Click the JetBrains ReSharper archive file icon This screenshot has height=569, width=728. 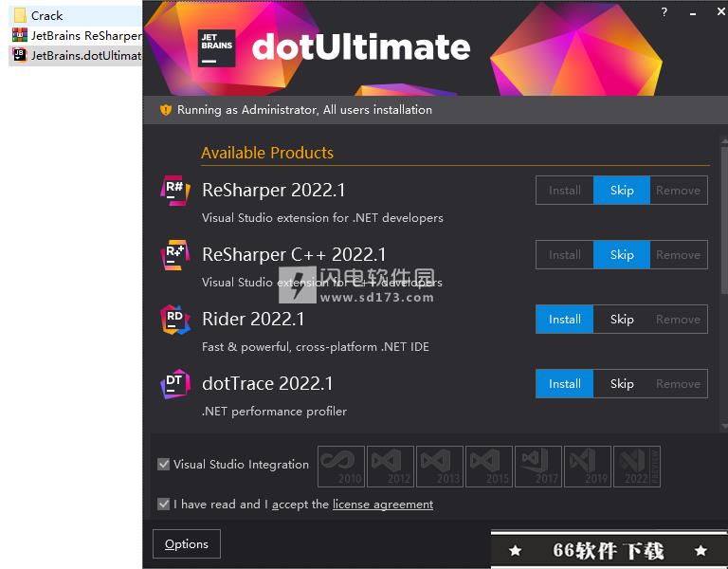(20, 35)
